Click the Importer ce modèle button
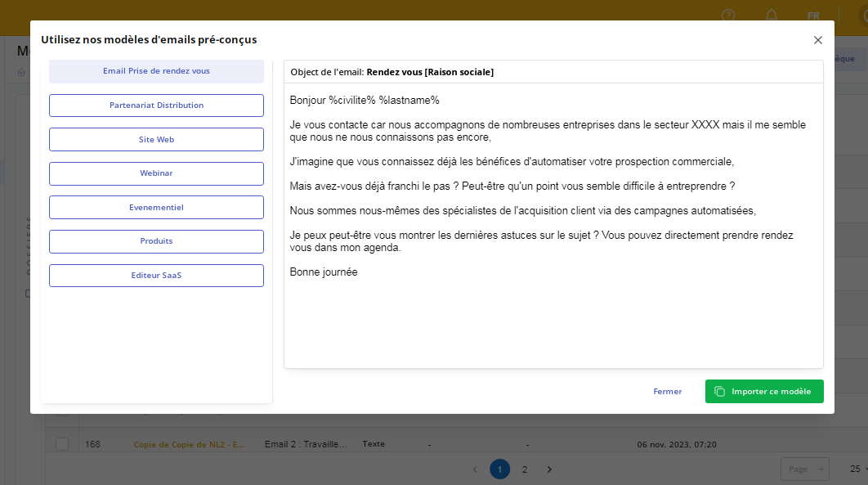 pos(764,392)
